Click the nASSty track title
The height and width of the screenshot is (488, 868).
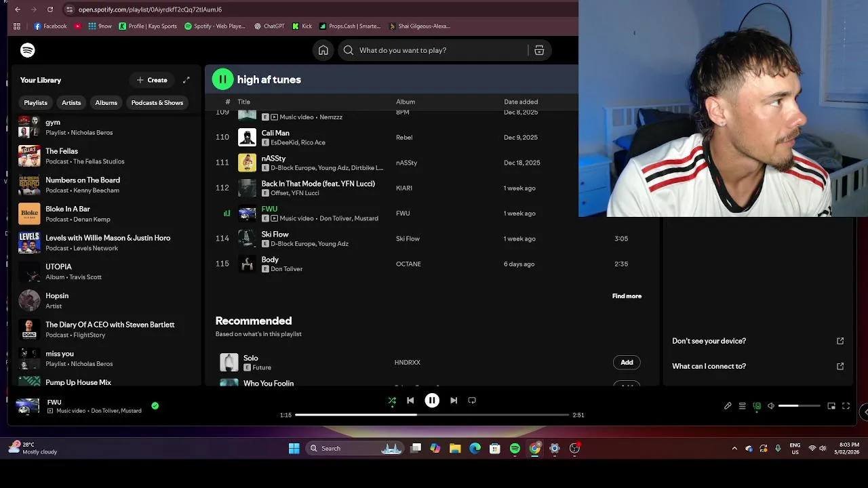point(273,159)
